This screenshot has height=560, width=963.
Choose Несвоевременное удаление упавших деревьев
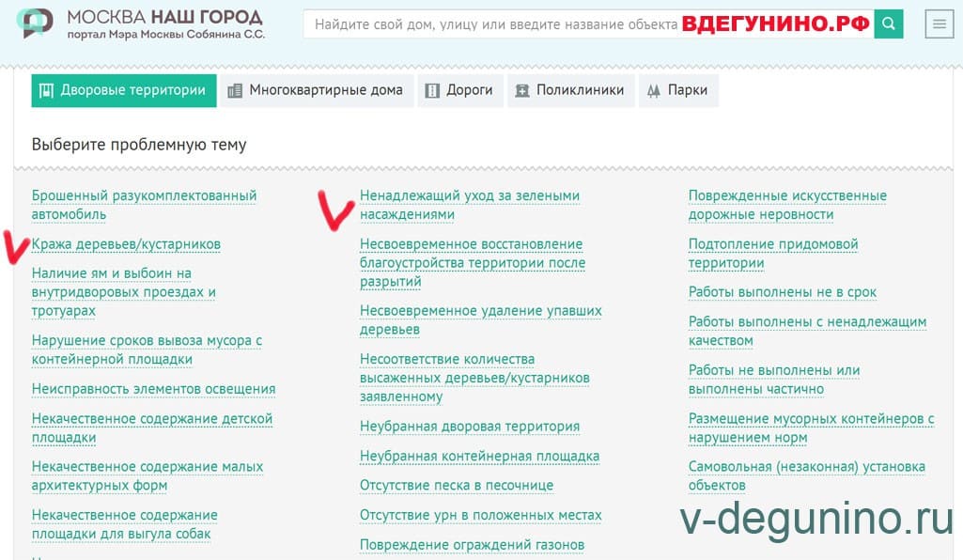(x=480, y=319)
